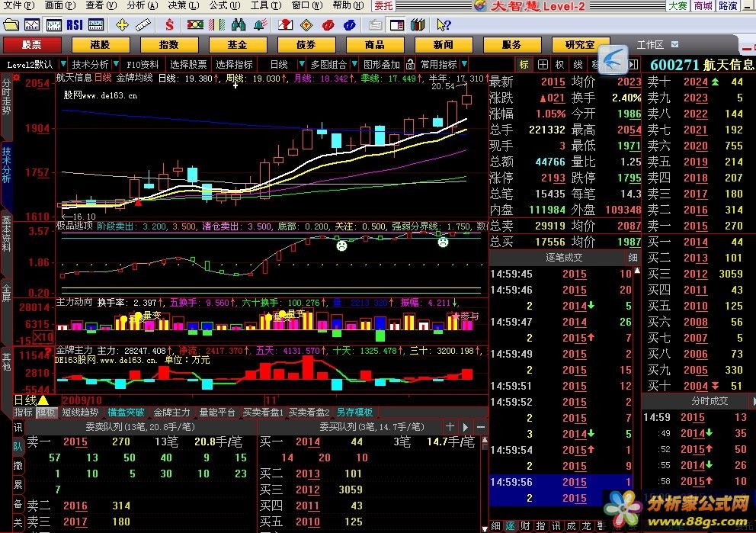Toggle the window layout panel icon
756x533 pixels.
[397, 24]
